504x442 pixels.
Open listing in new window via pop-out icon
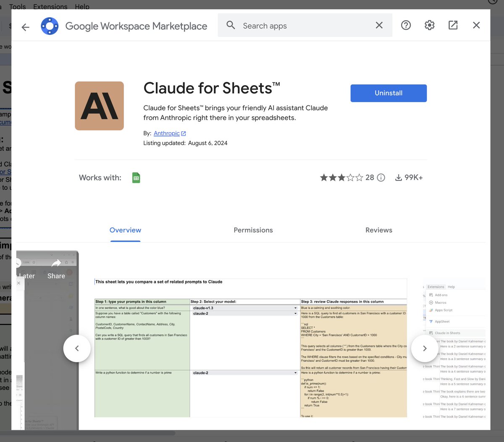(x=453, y=25)
